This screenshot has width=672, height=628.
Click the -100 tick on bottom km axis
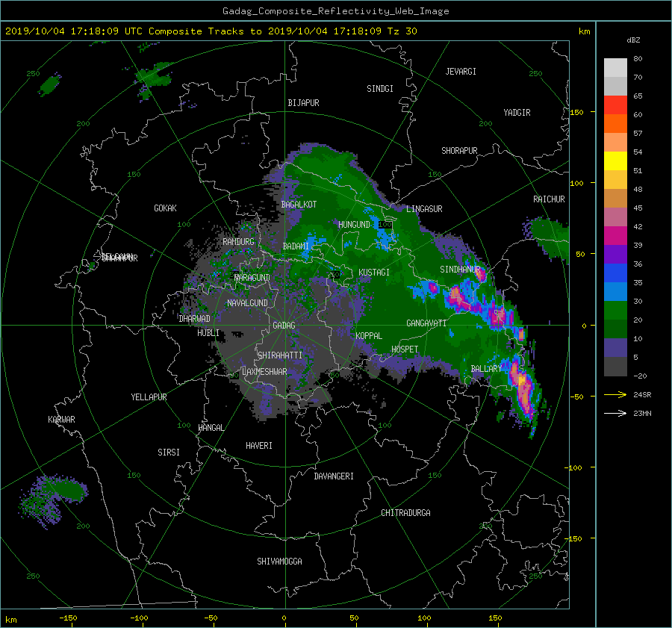coord(139,618)
